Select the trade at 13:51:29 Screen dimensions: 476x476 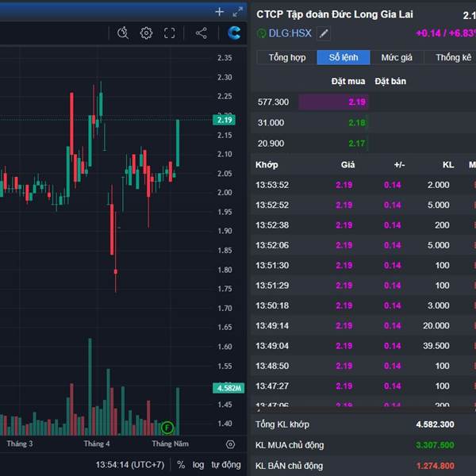(363, 286)
